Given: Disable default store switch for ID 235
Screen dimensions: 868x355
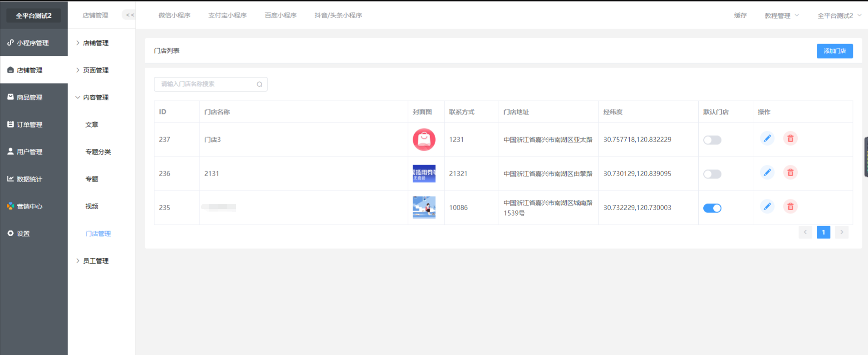Looking at the screenshot, I should click(712, 208).
